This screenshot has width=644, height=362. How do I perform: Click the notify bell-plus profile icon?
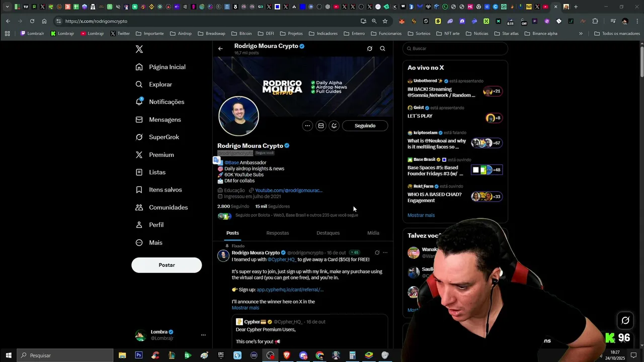click(x=334, y=126)
